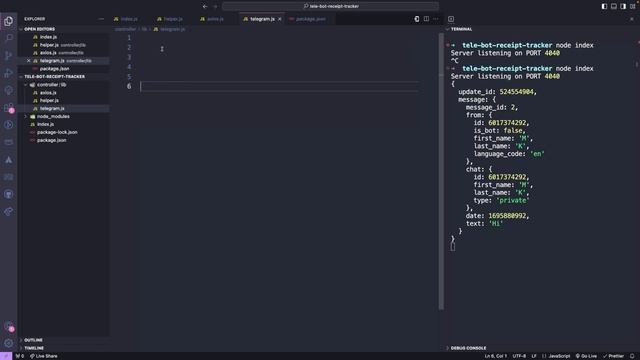The height and width of the screenshot is (360, 640).
Task: Click the remote indicator in status bar
Action: point(6,356)
